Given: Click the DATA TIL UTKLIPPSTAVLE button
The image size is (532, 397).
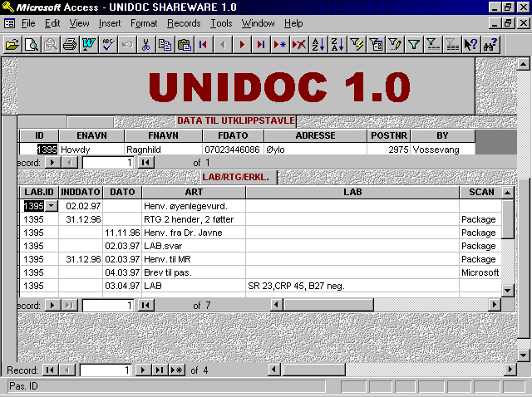Looking at the screenshot, I should pos(236,120).
